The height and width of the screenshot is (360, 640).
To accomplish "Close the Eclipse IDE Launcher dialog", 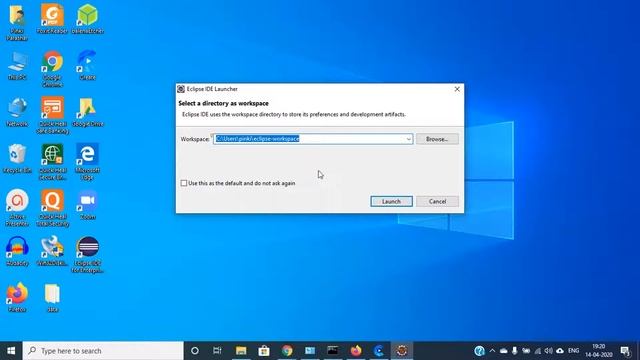I will point(457,89).
